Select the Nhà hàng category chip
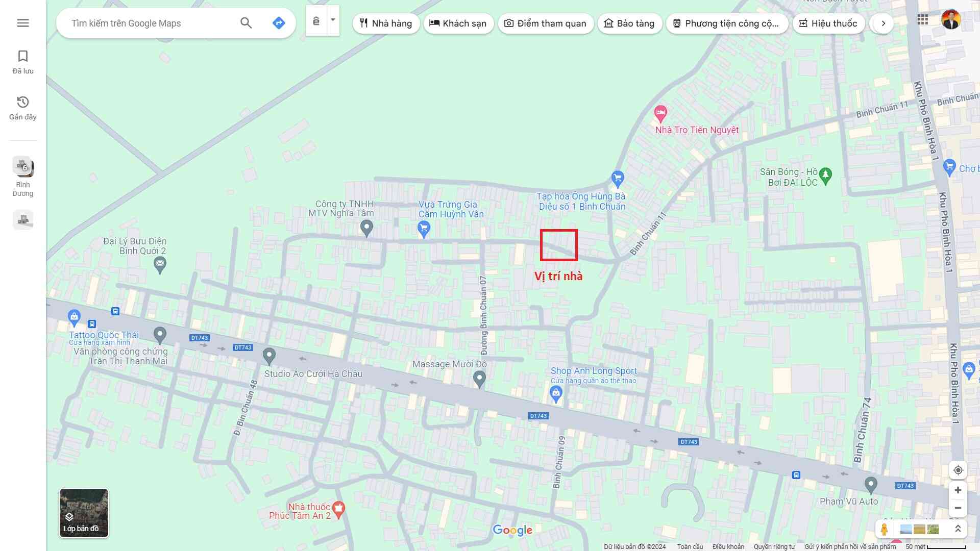This screenshot has width=980, height=551. [x=386, y=23]
